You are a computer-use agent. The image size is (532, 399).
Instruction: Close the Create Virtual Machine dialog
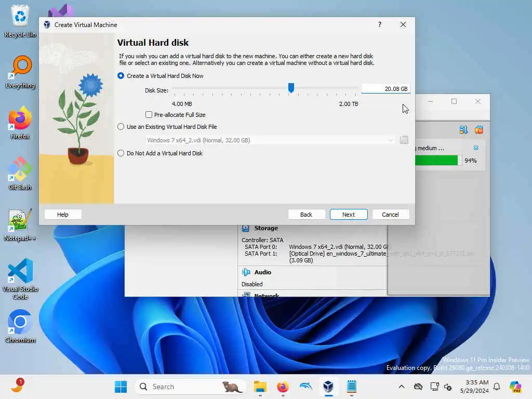point(403,24)
